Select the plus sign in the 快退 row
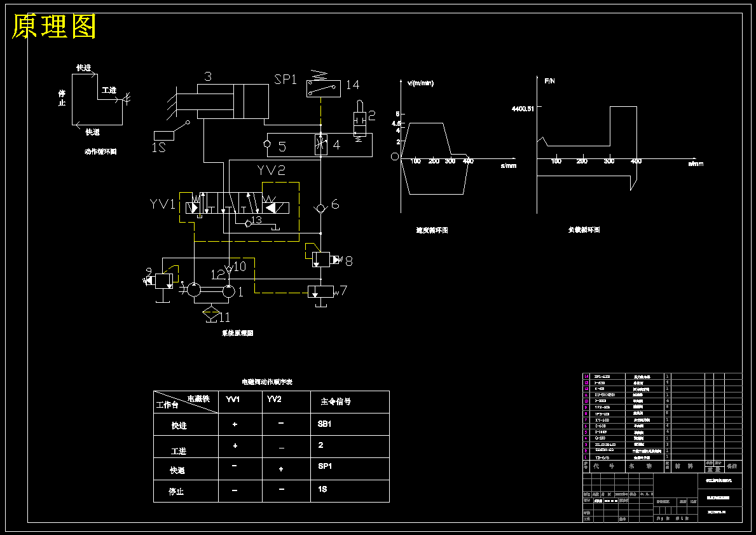Image resolution: width=756 pixels, height=535 pixels. point(281,469)
